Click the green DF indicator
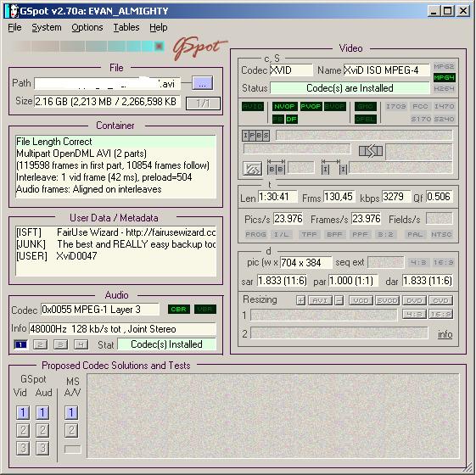This screenshot has width=476, height=475. click(291, 119)
